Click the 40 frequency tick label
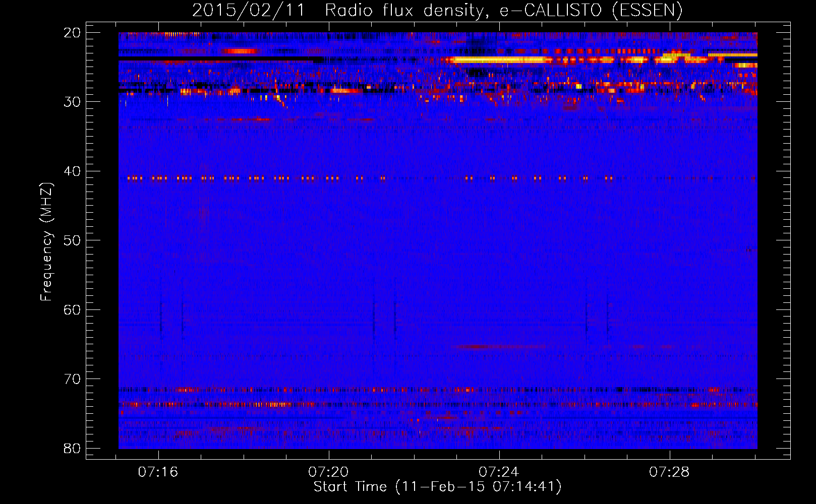 [x=72, y=171]
